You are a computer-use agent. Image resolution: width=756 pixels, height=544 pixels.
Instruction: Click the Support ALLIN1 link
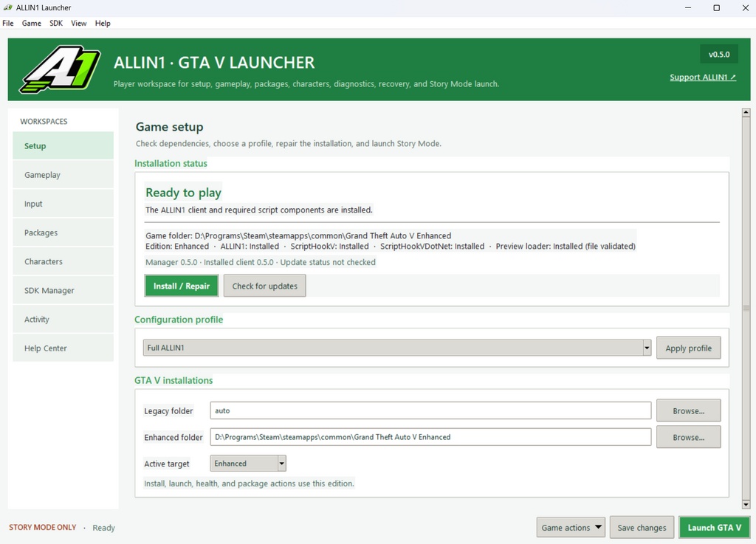[703, 77]
